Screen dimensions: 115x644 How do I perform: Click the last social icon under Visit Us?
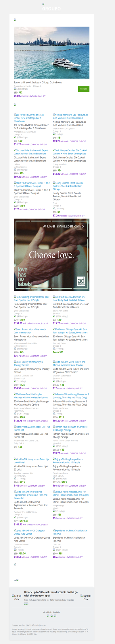[x=55, y=616]
